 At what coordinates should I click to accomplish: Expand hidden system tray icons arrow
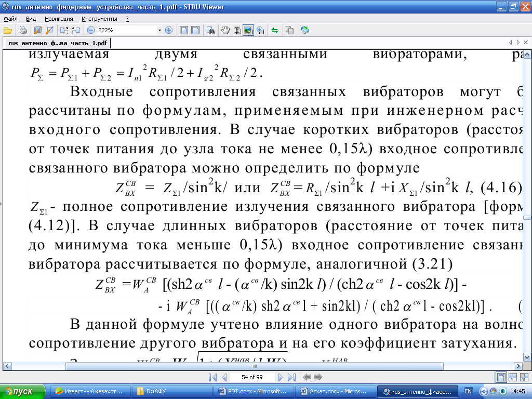(x=484, y=391)
